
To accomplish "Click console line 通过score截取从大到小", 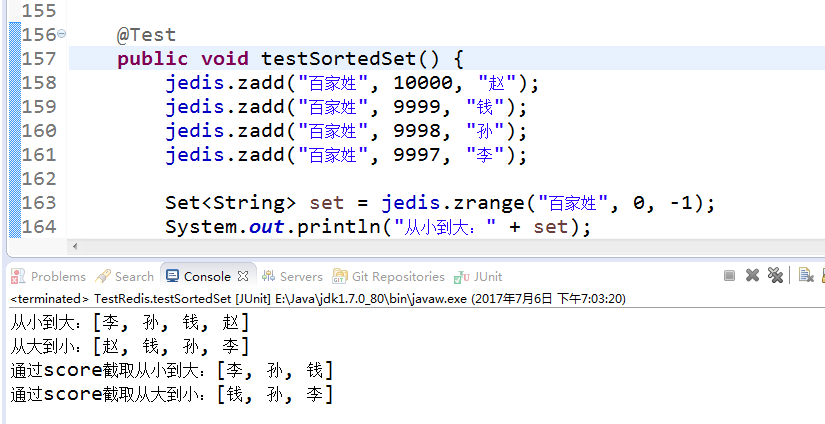I will (172, 395).
